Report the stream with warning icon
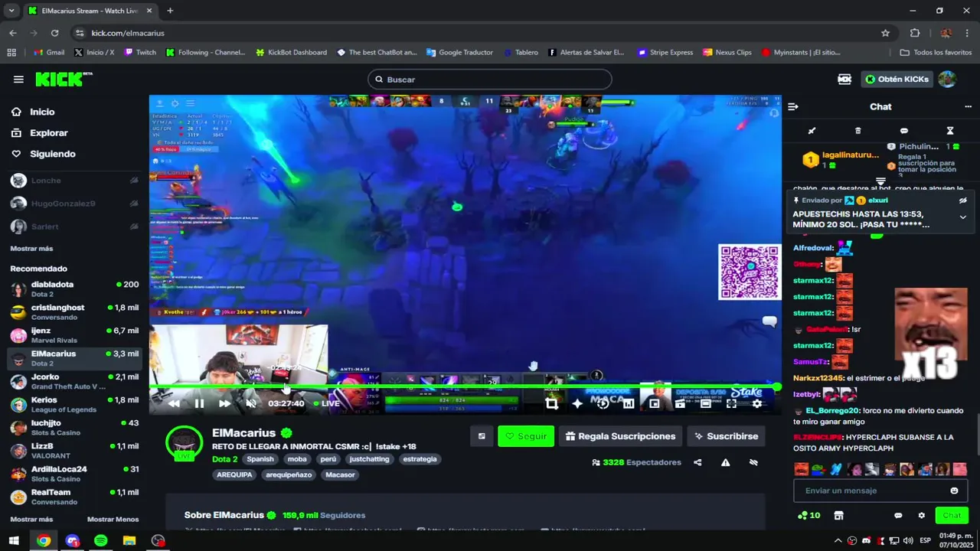The image size is (980, 551). [725, 462]
